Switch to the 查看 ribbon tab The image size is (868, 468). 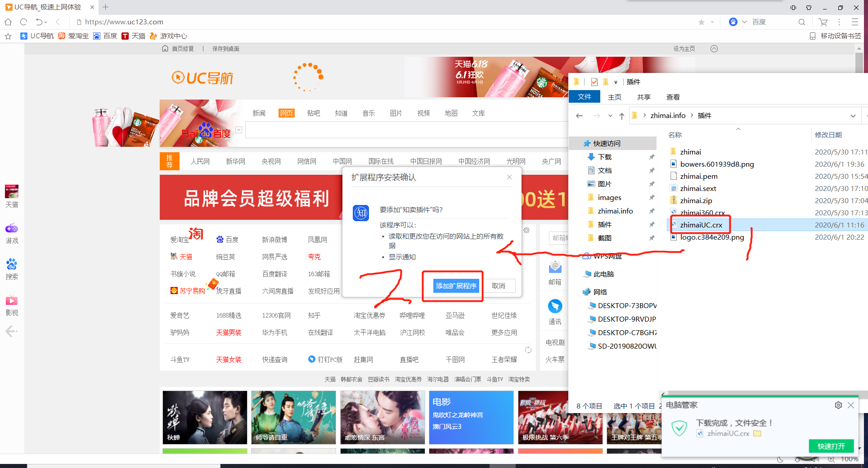coord(673,97)
